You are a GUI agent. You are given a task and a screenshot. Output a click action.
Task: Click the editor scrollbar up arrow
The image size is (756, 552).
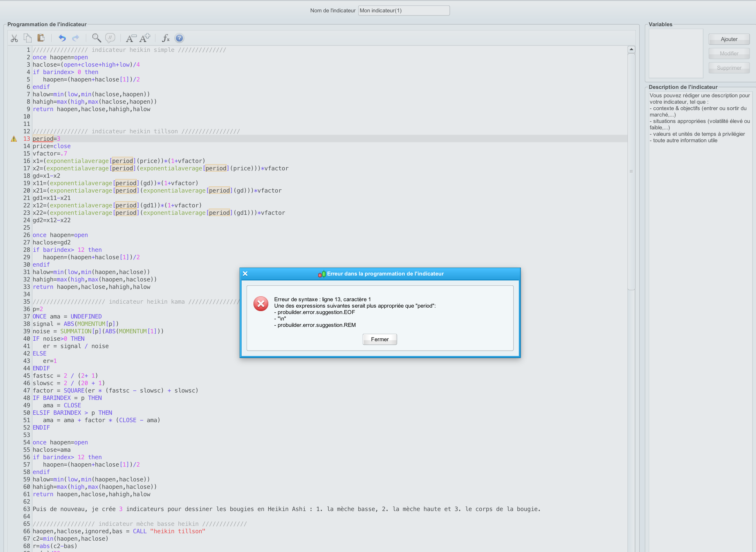[631, 49]
